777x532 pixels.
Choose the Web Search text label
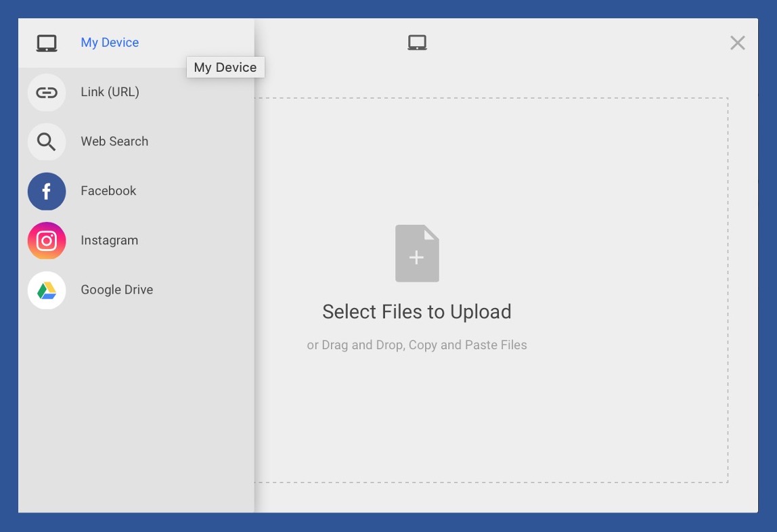114,141
